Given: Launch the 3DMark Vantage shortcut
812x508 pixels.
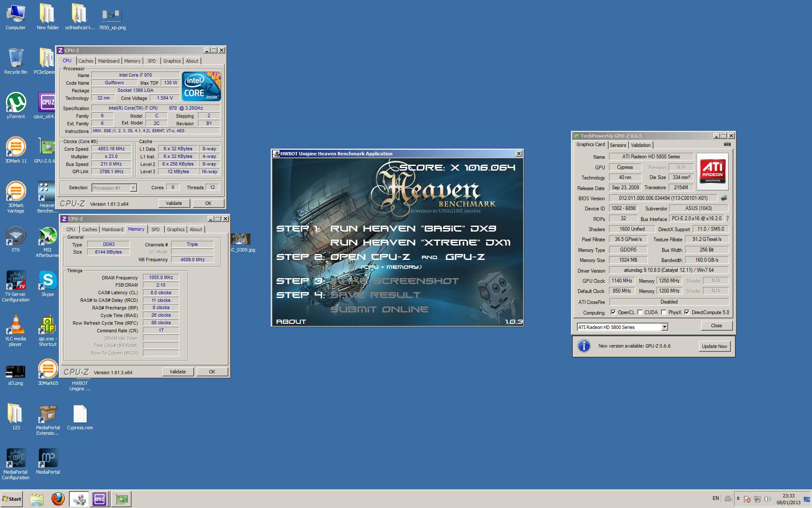Looking at the screenshot, I should click(15, 197).
